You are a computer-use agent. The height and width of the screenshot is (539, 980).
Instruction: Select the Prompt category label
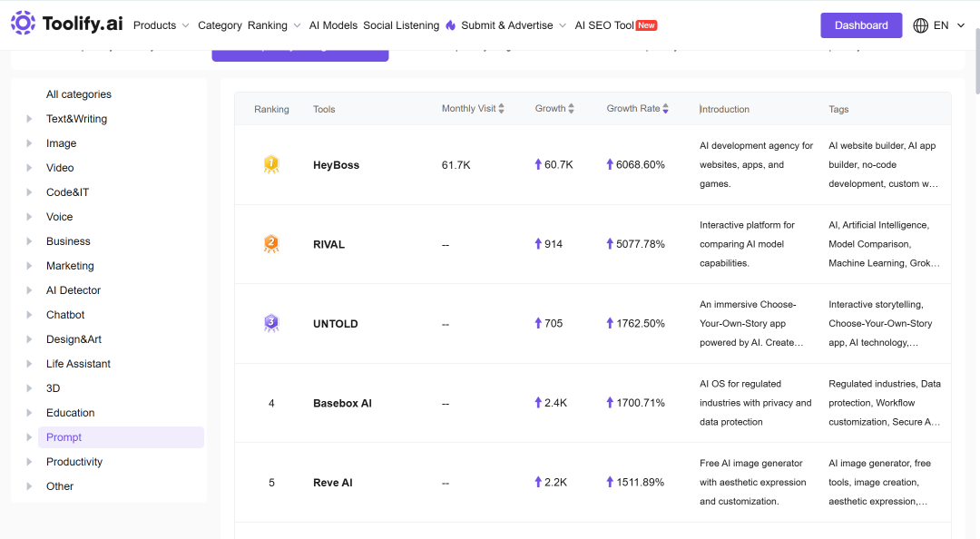point(64,437)
